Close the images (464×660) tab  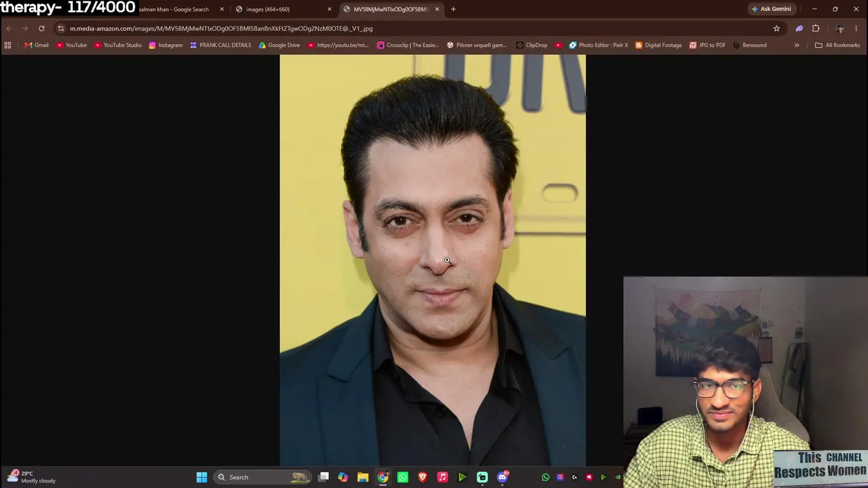point(330,9)
